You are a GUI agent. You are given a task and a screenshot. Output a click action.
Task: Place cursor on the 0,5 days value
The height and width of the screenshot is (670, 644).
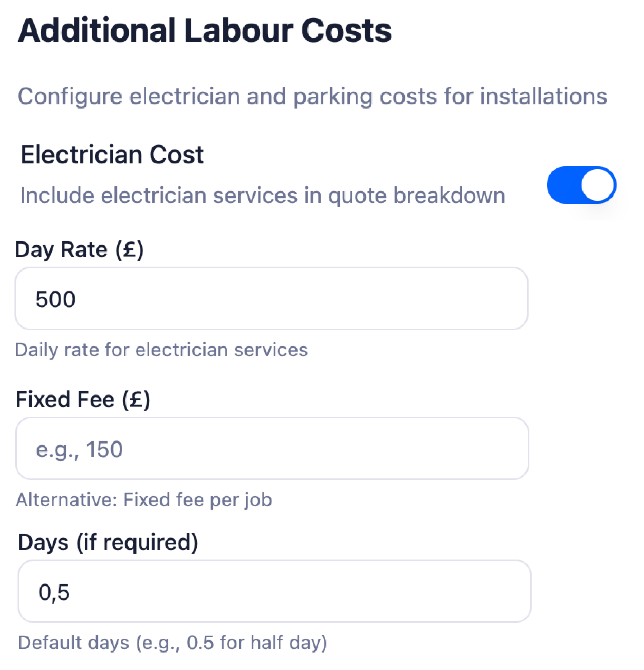[54, 592]
